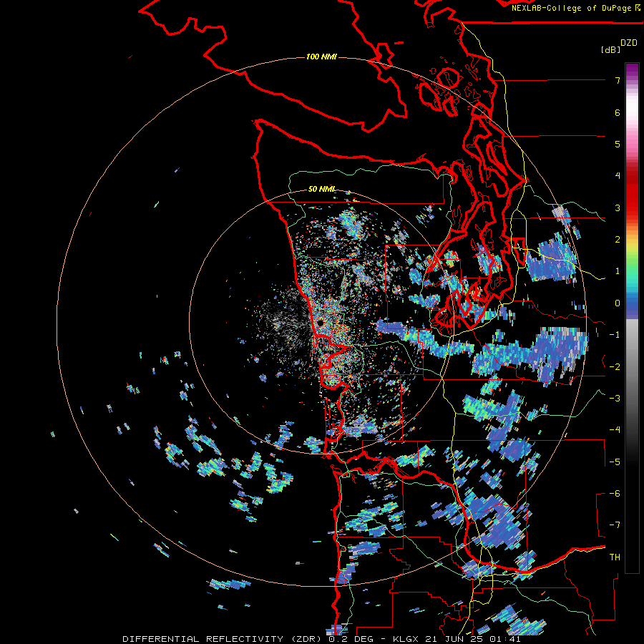
Task: Click the -7 value on the color scale
Action: pyautogui.click(x=615, y=525)
